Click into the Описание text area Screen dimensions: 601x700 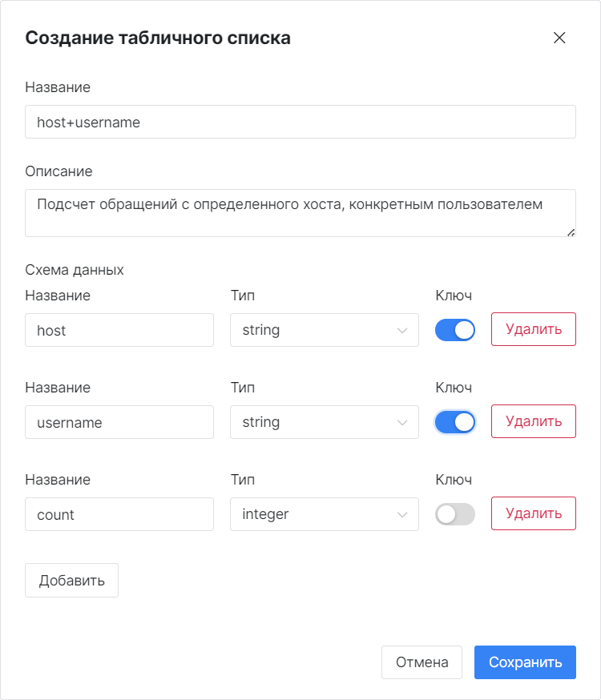click(x=300, y=213)
